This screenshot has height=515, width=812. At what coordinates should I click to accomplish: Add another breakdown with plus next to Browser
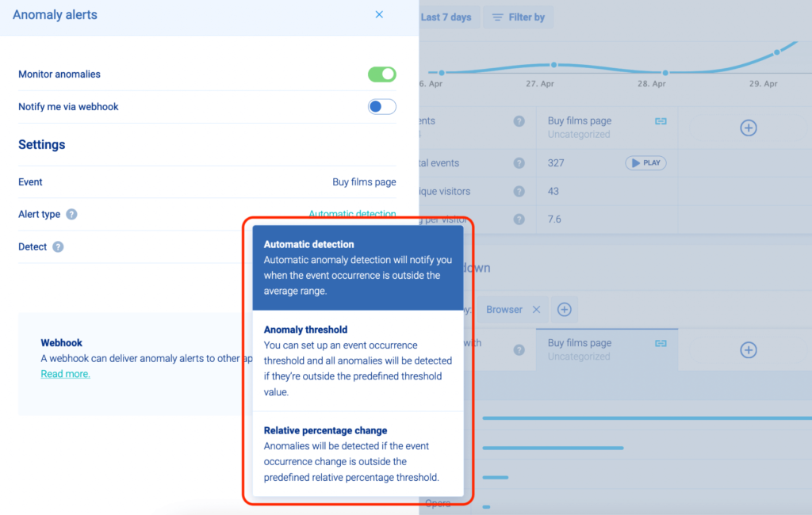click(x=565, y=310)
